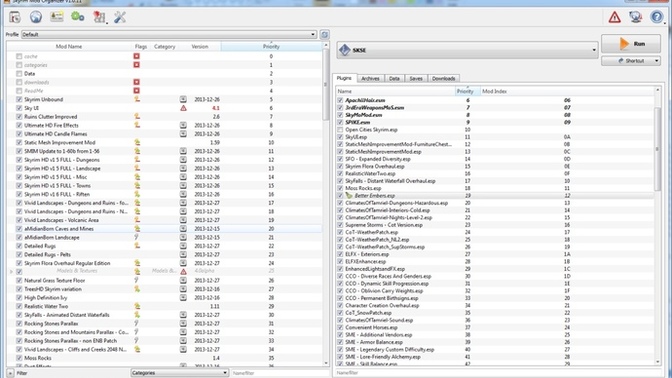Click the flag icon for Natural Grass Texture Floor

[137, 280]
